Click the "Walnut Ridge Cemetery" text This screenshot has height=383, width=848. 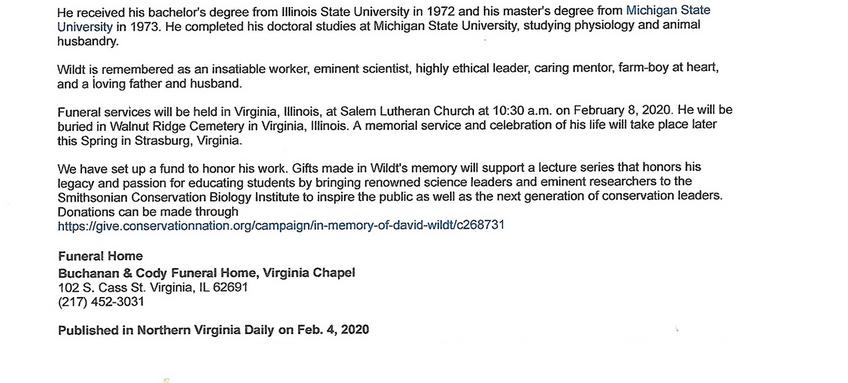[x=171, y=125]
